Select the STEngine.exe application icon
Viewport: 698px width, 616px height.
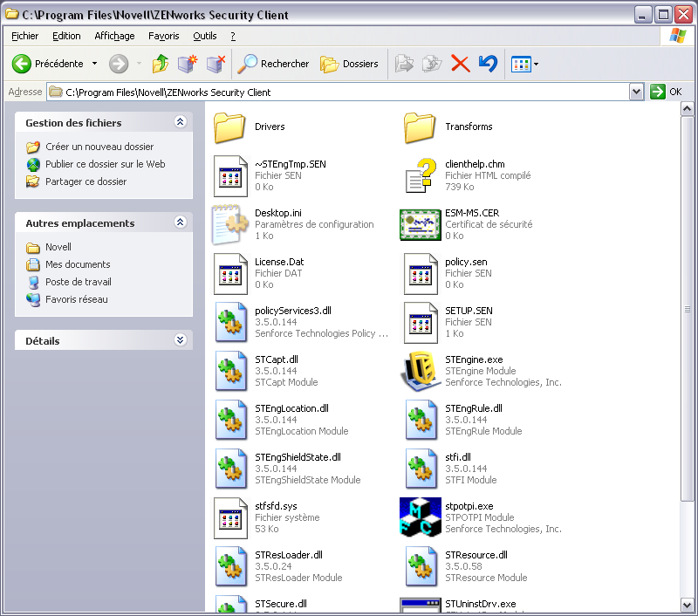pyautogui.click(x=420, y=371)
